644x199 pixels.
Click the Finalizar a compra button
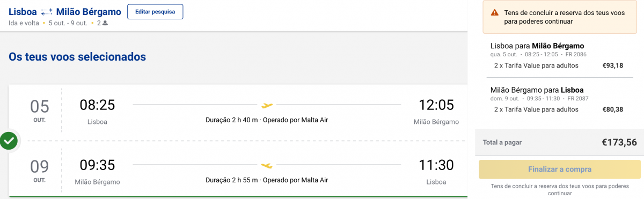[560, 169]
